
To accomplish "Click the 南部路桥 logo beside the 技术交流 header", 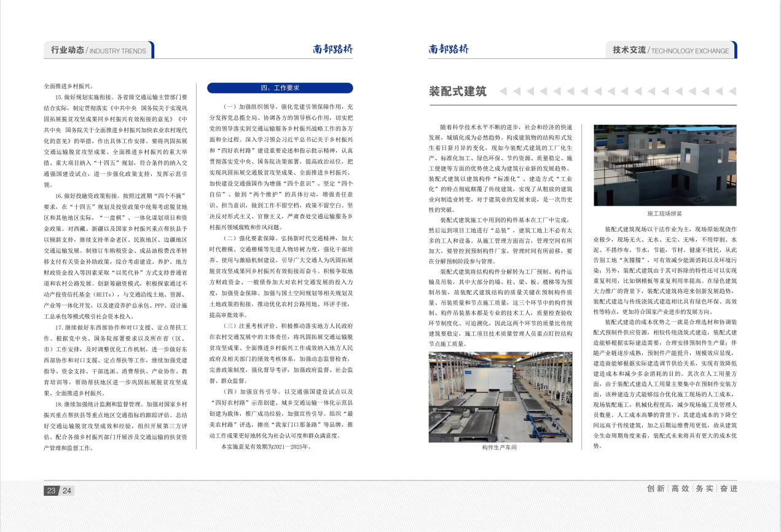I will [449, 49].
